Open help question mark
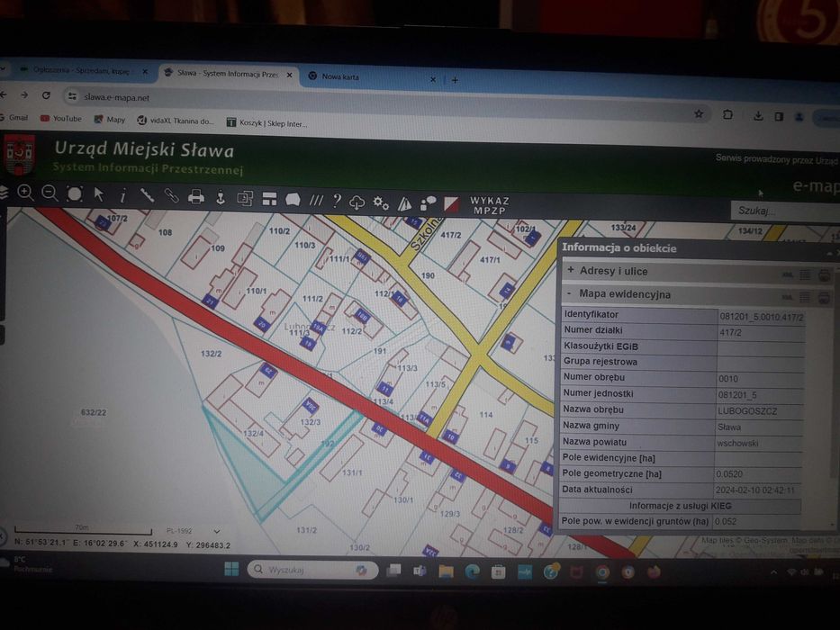Screen dimensions: 840x630 (337, 201)
